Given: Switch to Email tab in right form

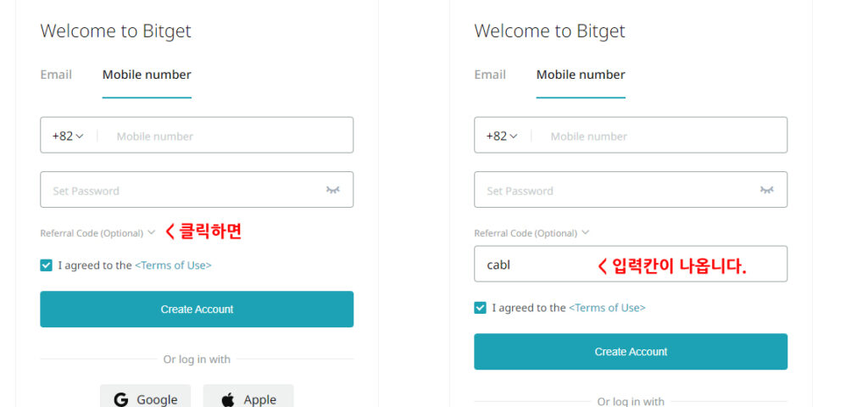Looking at the screenshot, I should [490, 75].
